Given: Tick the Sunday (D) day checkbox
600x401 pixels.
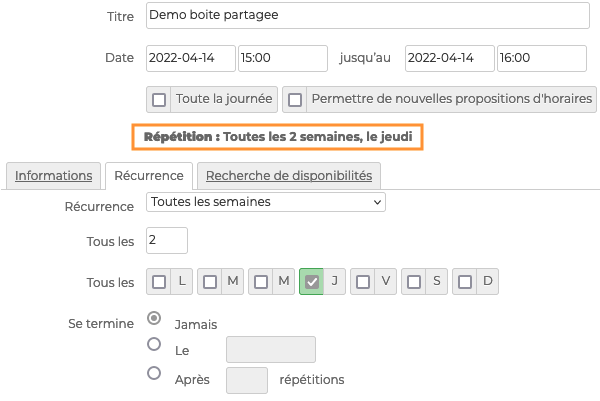Looking at the screenshot, I should pos(465,282).
